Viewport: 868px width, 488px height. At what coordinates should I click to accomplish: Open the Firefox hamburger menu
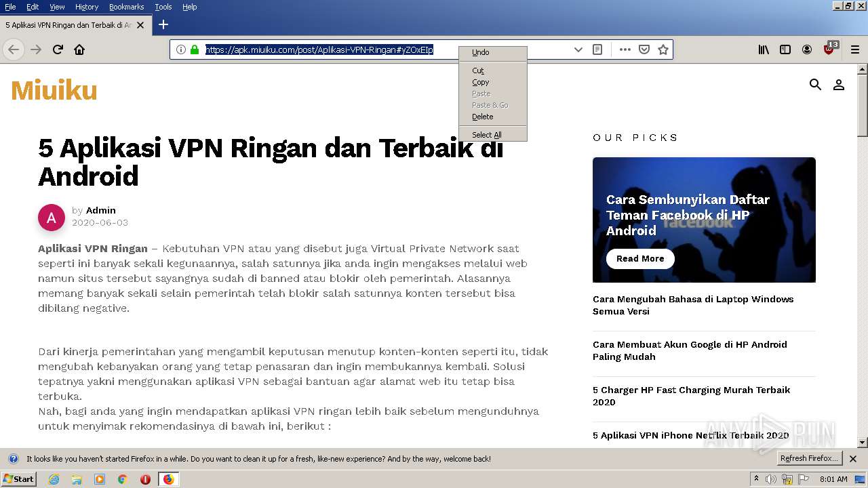pos(855,49)
